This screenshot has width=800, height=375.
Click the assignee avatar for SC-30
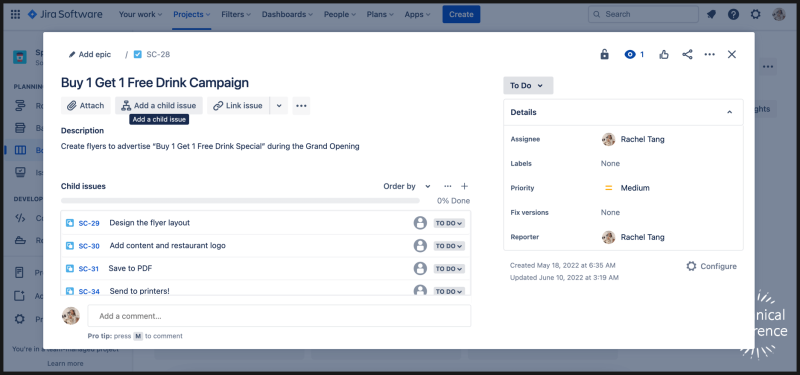pyautogui.click(x=420, y=246)
